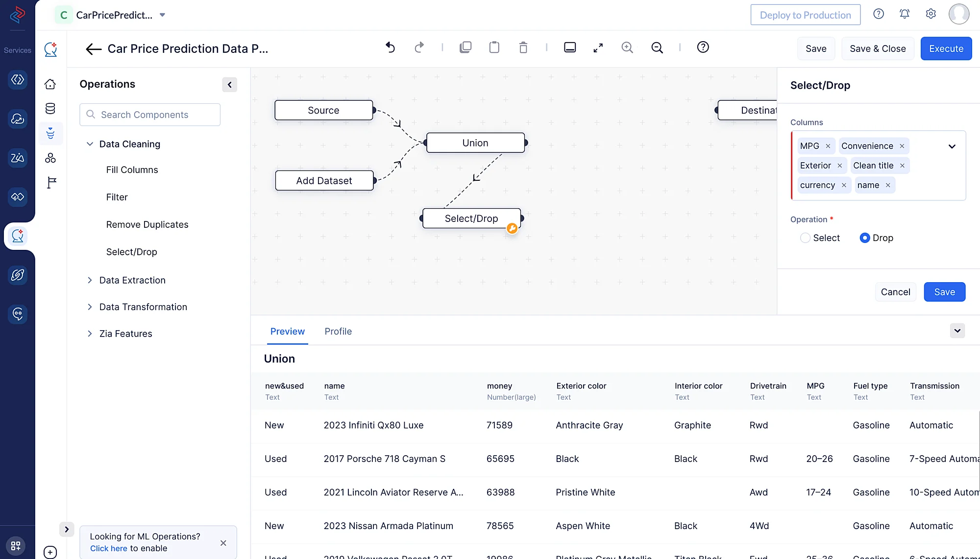Expand the side navigation arrow
This screenshot has width=980, height=559.
click(67, 529)
